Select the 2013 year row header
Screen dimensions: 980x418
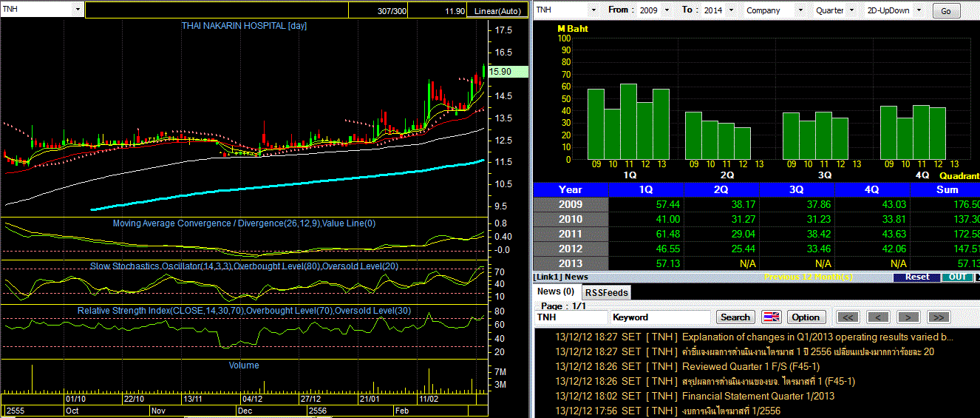click(x=571, y=263)
